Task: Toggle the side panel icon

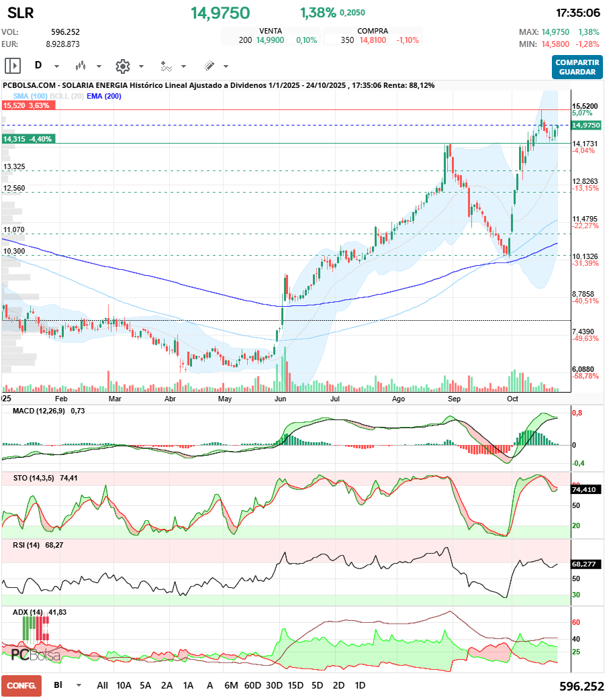Action: tap(13, 66)
